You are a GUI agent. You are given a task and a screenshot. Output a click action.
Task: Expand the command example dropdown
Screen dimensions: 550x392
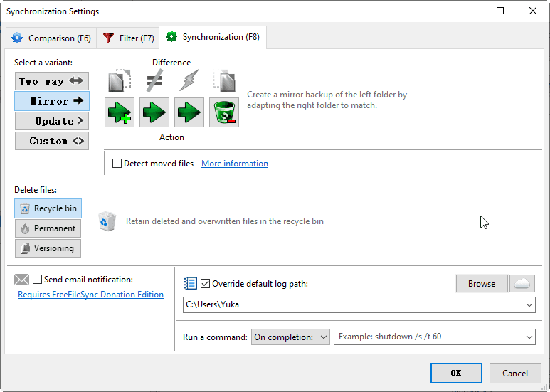528,337
